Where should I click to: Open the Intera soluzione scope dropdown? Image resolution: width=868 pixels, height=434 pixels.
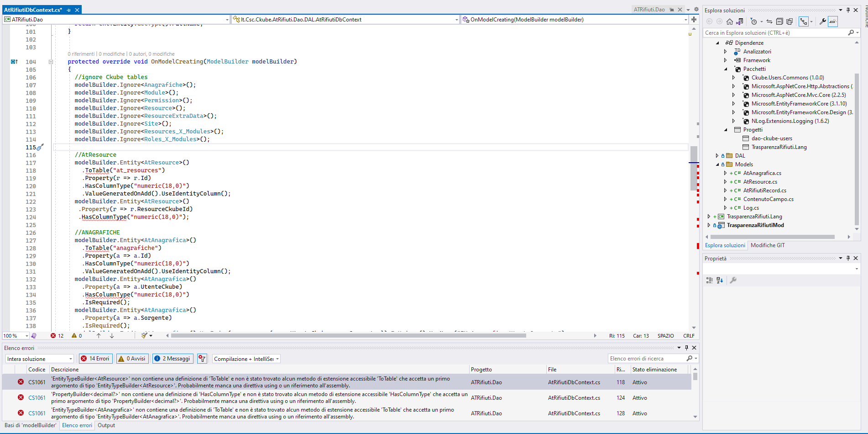pyautogui.click(x=39, y=359)
